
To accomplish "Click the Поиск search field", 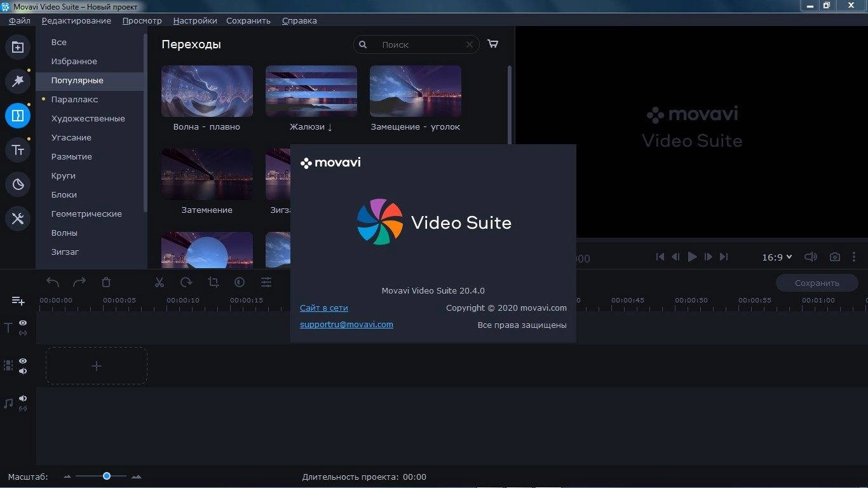I will click(x=416, y=44).
